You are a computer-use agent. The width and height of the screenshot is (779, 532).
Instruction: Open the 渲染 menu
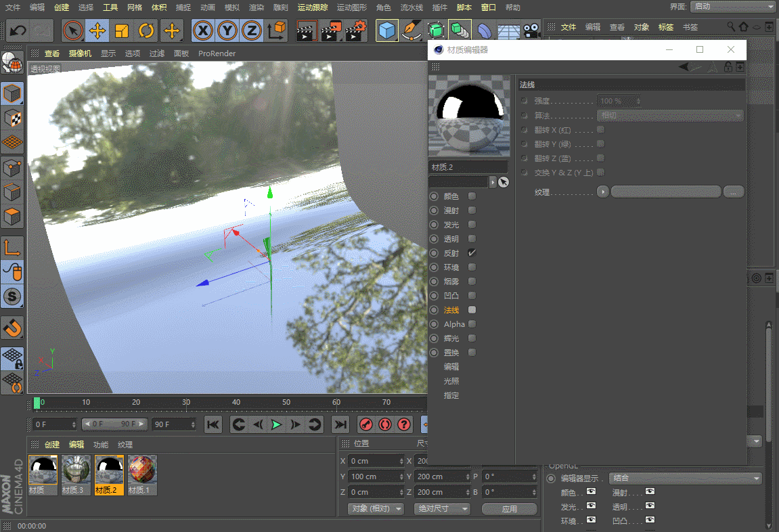coord(257,7)
